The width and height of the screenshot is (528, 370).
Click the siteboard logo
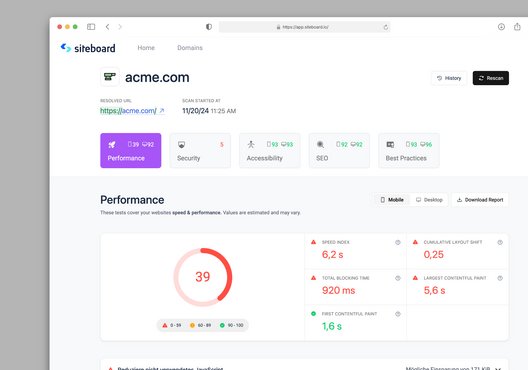coord(88,48)
